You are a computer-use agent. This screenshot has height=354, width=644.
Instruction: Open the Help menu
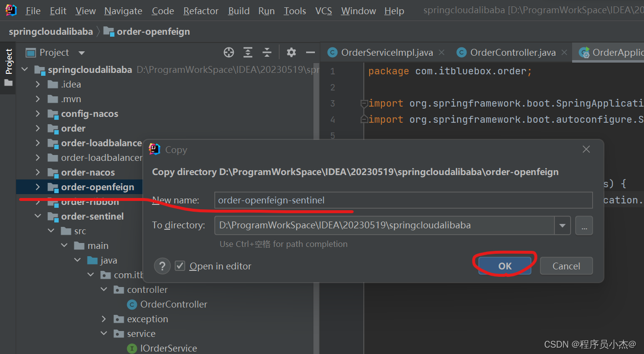pos(394,11)
